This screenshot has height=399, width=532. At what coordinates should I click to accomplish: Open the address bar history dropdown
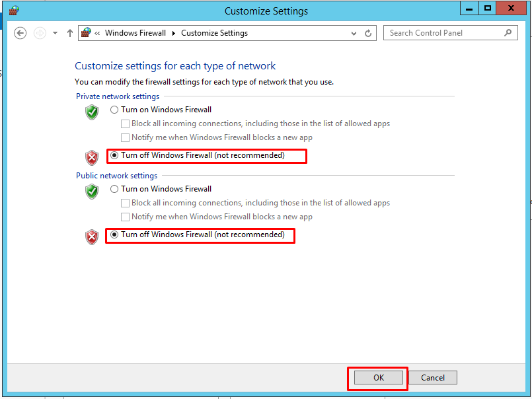(x=354, y=34)
